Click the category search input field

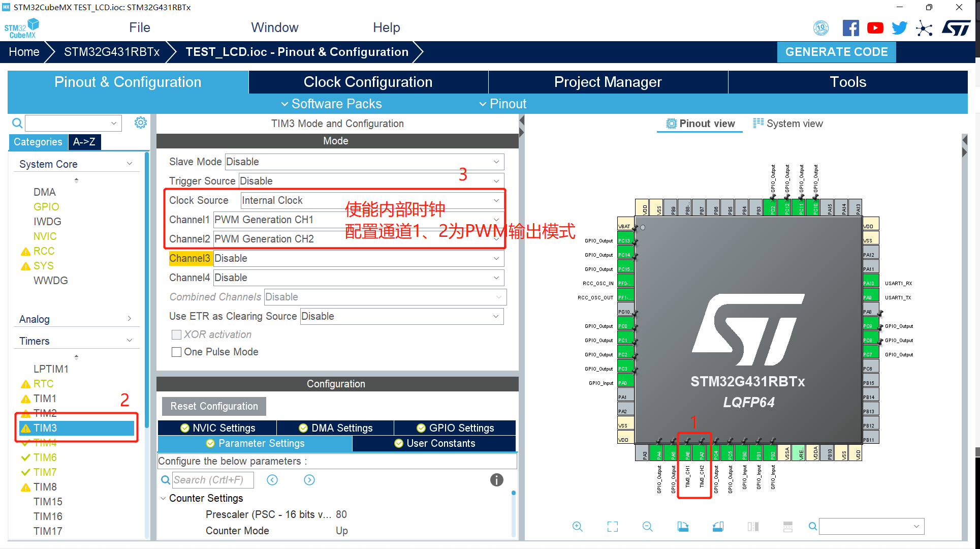pyautogui.click(x=73, y=123)
